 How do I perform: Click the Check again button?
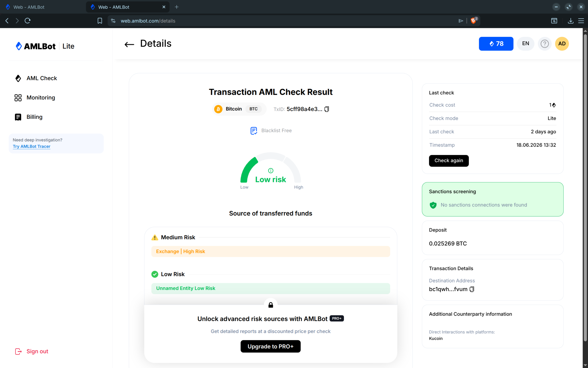point(449,161)
